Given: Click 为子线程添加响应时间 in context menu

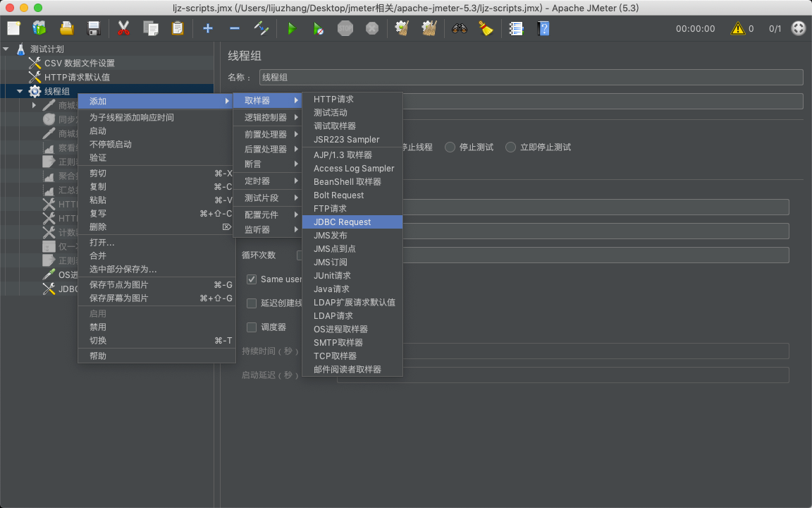Looking at the screenshot, I should (156, 118).
